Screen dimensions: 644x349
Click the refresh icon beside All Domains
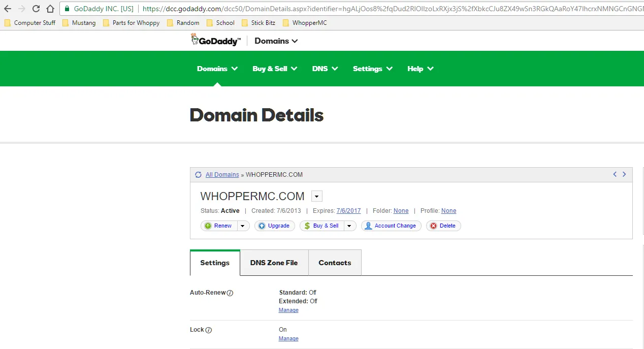[198, 174]
